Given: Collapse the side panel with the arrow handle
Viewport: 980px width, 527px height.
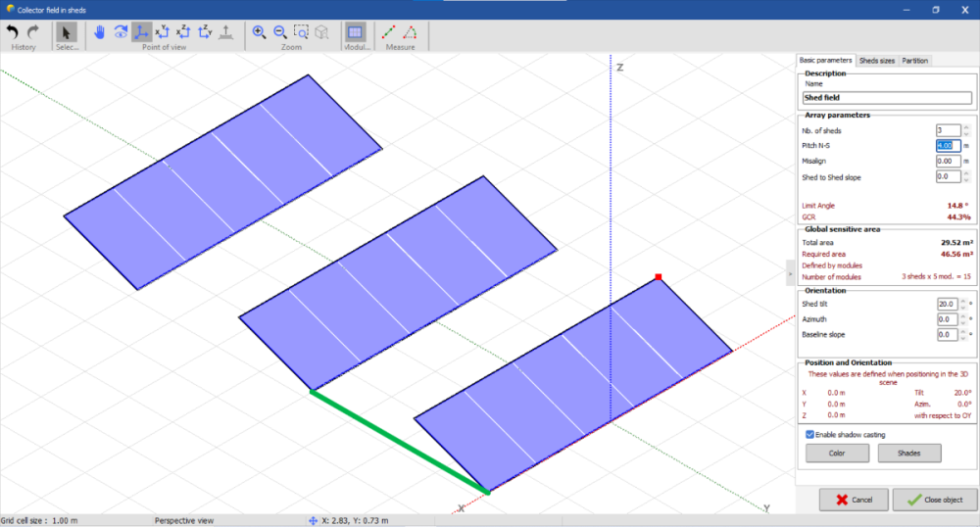Looking at the screenshot, I should [790, 276].
